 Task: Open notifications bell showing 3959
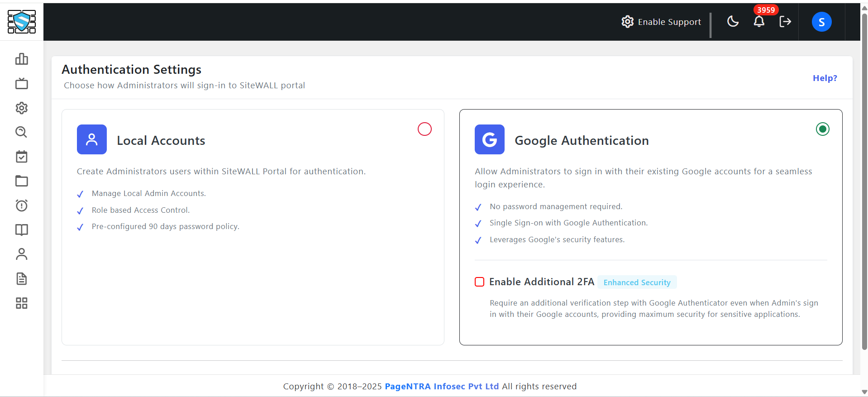[x=759, y=21]
